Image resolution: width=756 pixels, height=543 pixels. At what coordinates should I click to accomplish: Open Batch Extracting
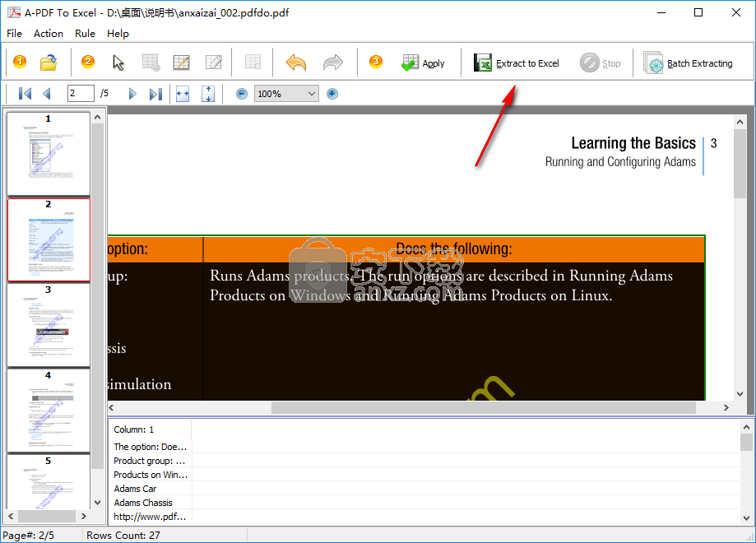pos(688,63)
